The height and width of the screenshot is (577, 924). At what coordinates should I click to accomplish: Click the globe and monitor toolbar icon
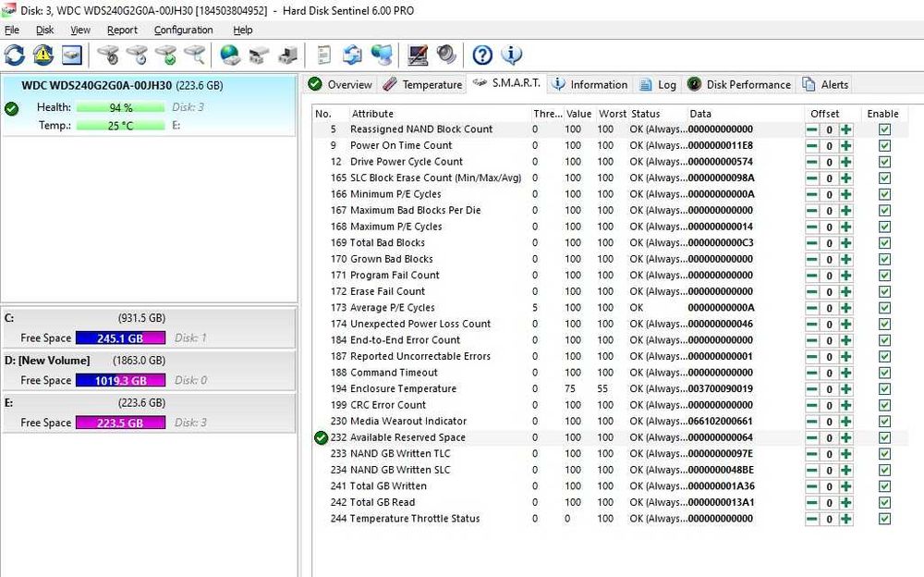[x=382, y=55]
